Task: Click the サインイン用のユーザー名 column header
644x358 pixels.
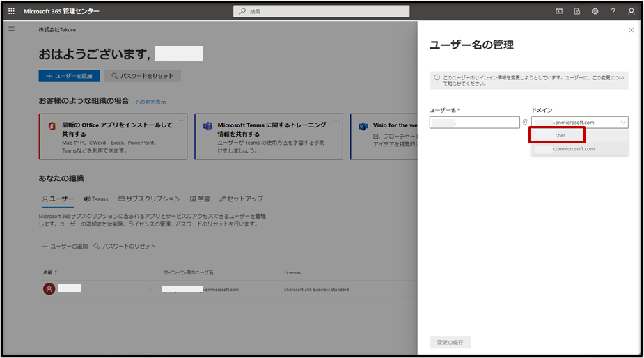Action: pyautogui.click(x=188, y=272)
